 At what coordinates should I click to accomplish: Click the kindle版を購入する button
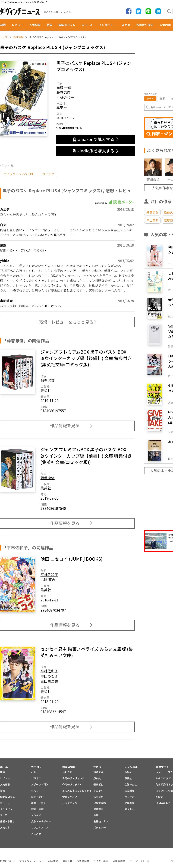[95, 151]
